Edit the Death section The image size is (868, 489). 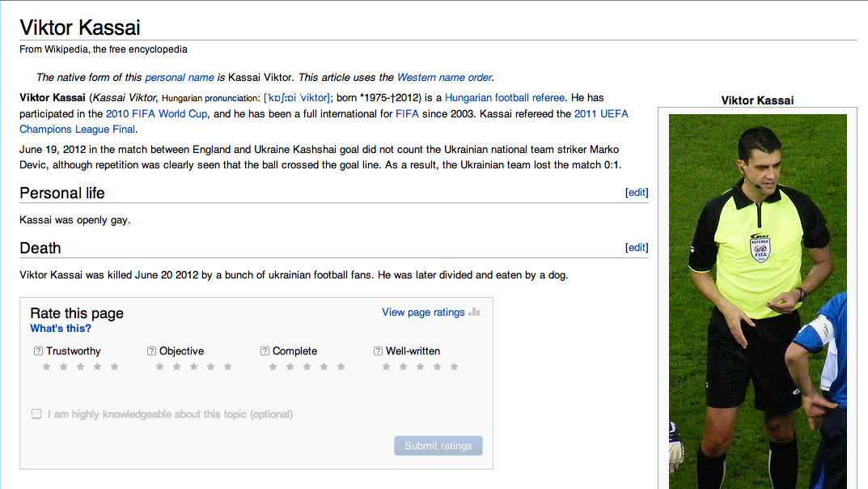click(637, 248)
